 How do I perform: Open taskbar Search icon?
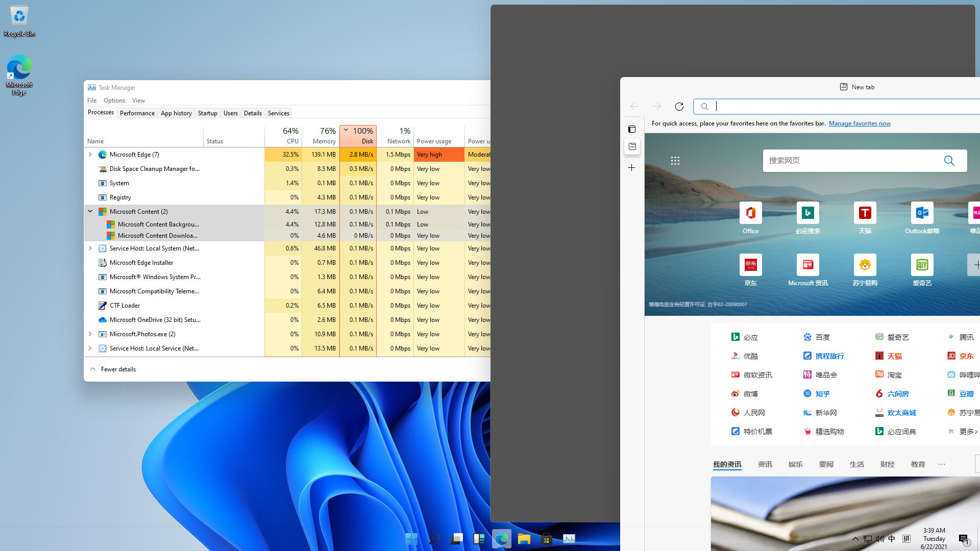pos(434,539)
